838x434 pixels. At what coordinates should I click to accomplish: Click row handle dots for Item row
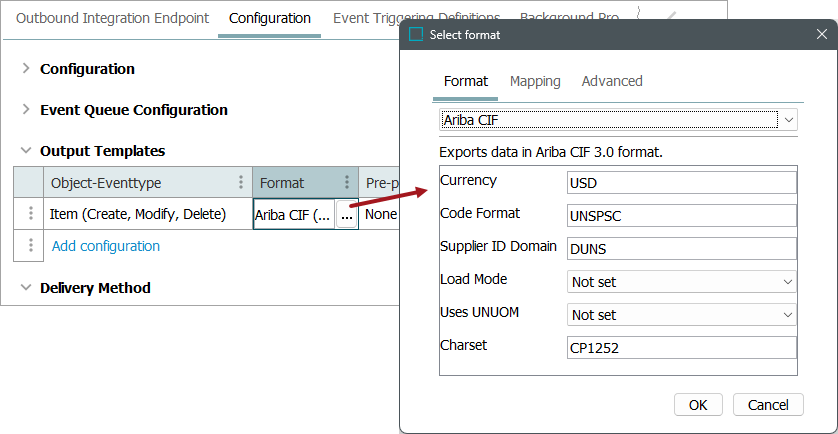pyautogui.click(x=31, y=214)
